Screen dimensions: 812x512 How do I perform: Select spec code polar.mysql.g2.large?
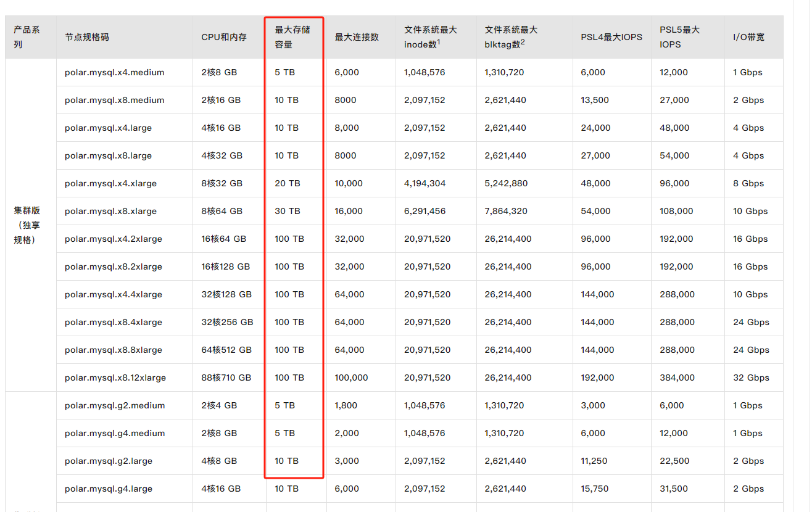(109, 461)
